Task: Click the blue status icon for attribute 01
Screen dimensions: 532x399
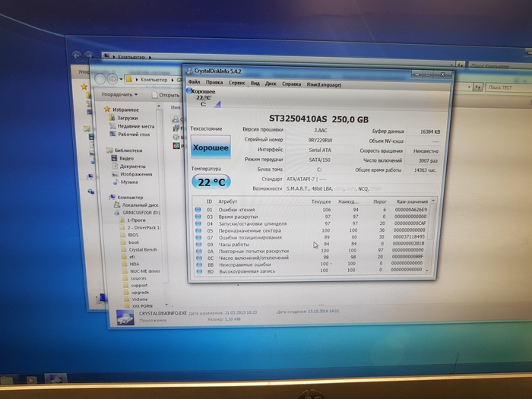Action: pyautogui.click(x=198, y=209)
